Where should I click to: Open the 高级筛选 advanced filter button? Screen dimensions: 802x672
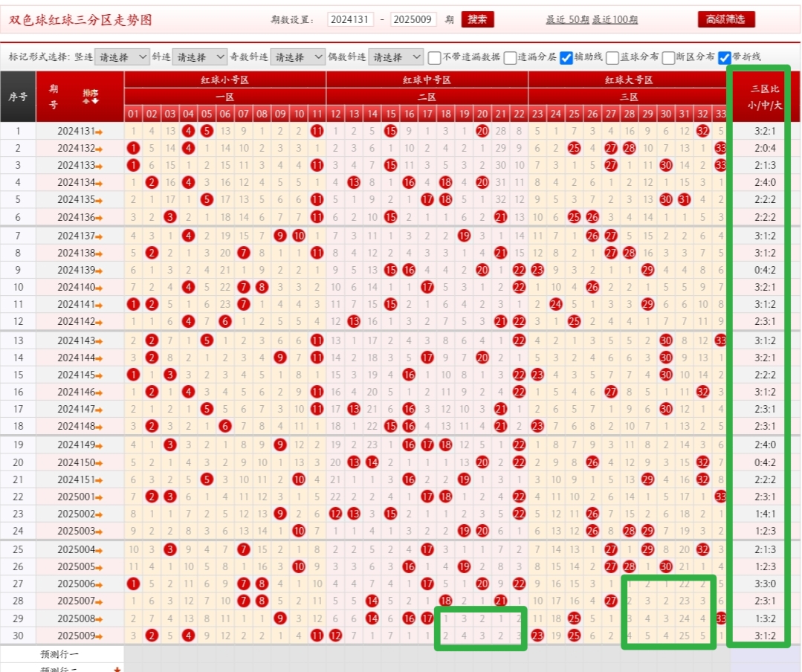(725, 19)
